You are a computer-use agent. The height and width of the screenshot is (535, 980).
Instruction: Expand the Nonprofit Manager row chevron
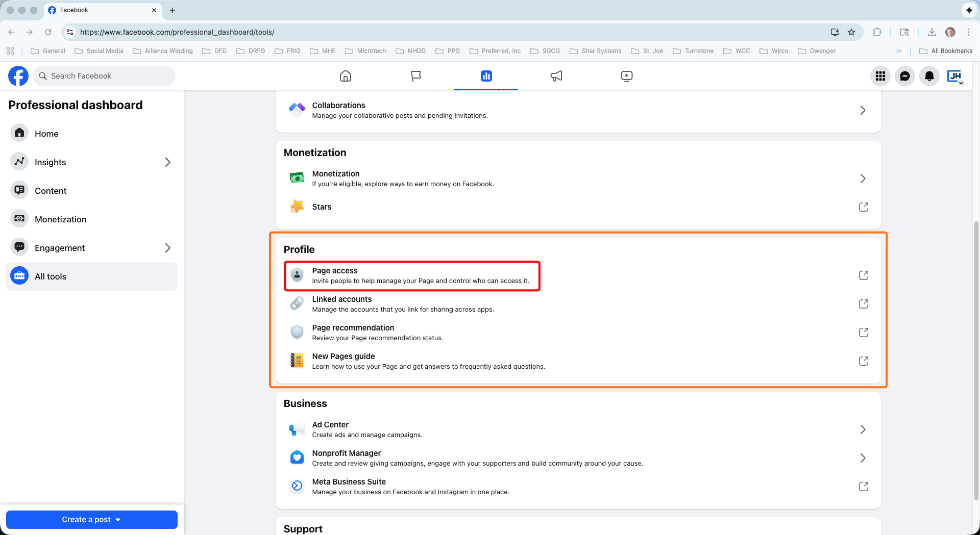click(x=863, y=458)
